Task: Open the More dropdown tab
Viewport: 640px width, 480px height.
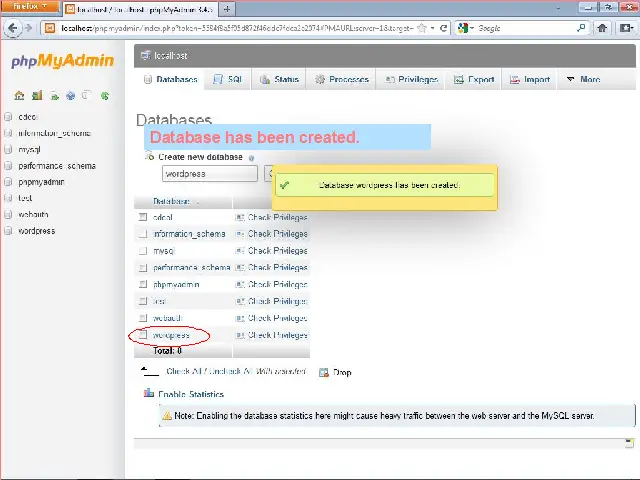Action: pyautogui.click(x=584, y=79)
